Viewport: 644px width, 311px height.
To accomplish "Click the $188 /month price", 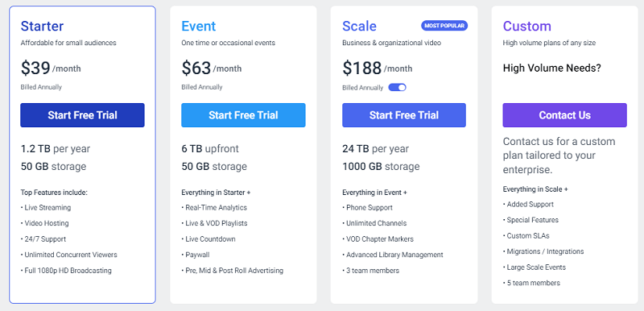I will (x=378, y=68).
